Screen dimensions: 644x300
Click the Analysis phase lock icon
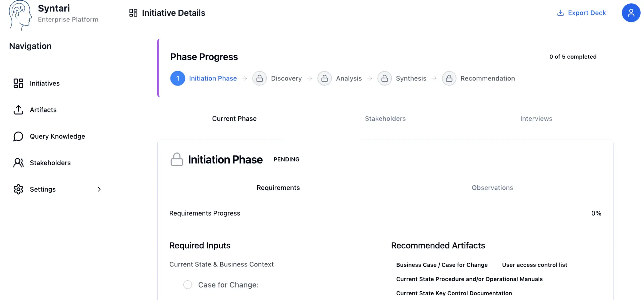click(324, 79)
